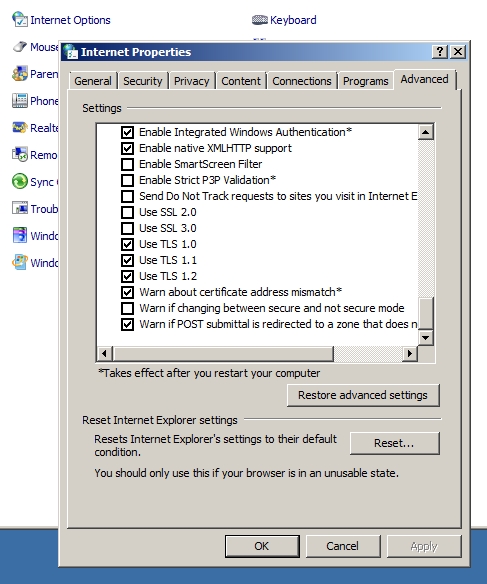487x584 pixels.
Task: Click the help question mark button
Action: [x=440, y=51]
